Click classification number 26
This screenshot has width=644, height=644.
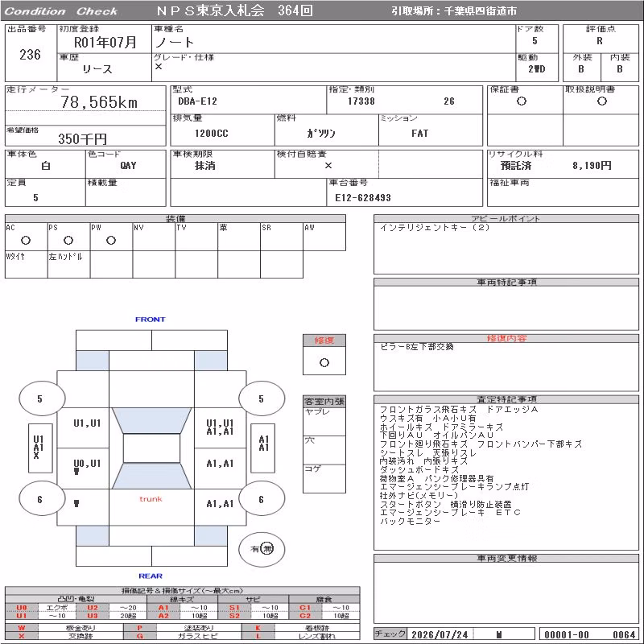(449, 101)
